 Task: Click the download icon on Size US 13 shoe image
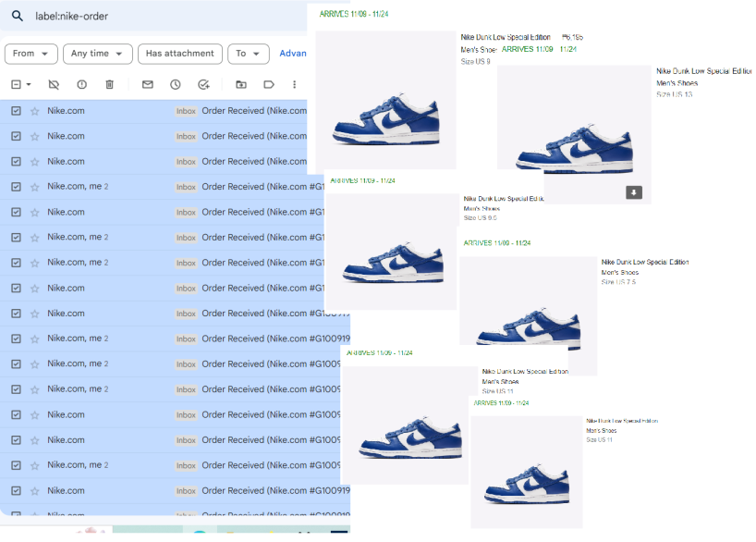coord(633,192)
